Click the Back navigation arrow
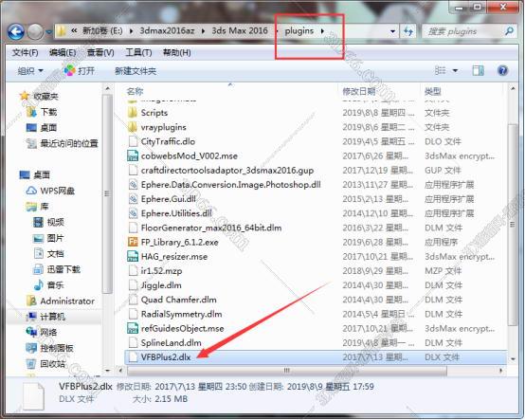 point(16,32)
